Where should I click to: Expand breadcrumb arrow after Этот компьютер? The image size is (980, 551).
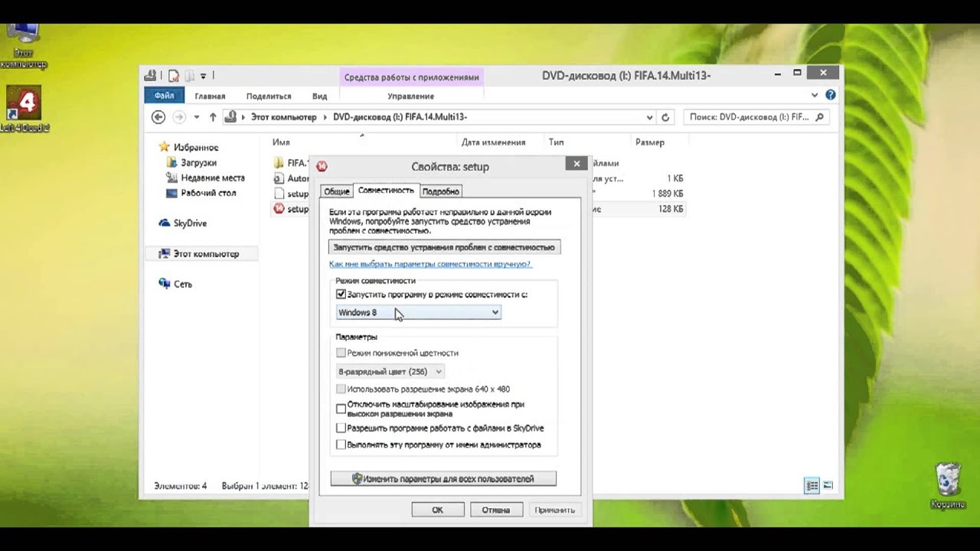[x=324, y=117]
